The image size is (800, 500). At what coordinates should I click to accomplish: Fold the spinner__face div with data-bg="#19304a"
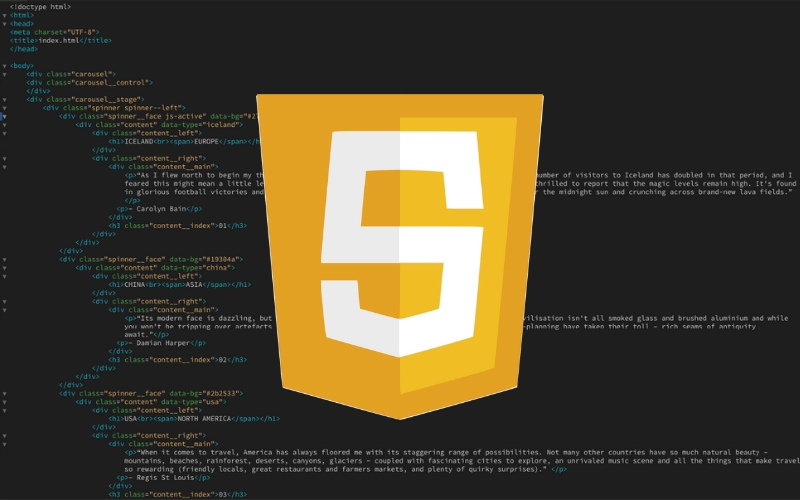(5, 259)
